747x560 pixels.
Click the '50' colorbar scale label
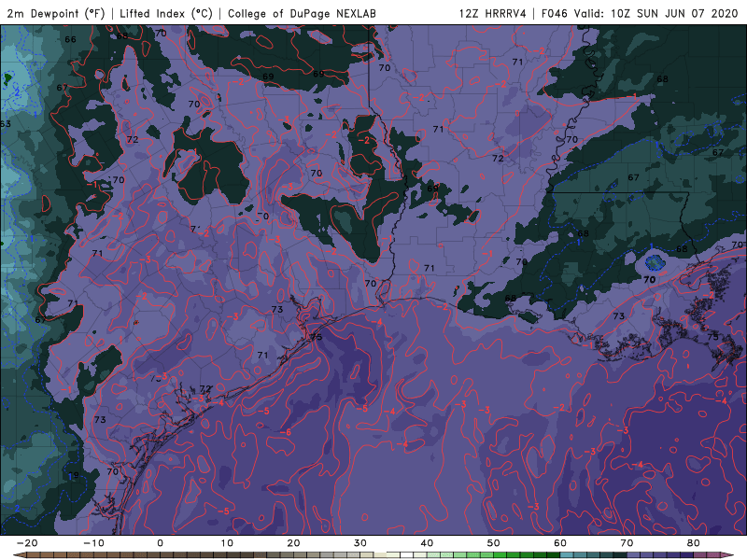pos(494,543)
